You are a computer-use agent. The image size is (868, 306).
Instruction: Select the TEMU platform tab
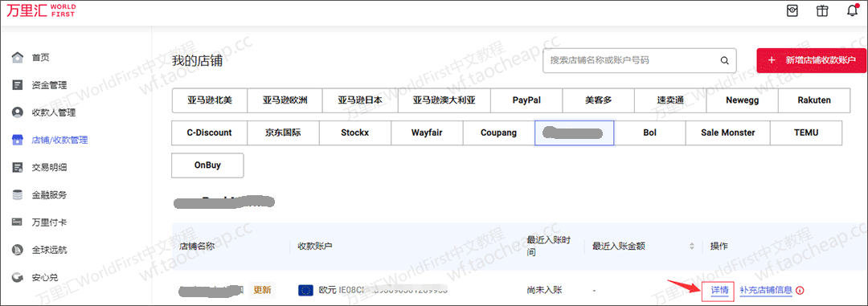pyautogui.click(x=805, y=133)
